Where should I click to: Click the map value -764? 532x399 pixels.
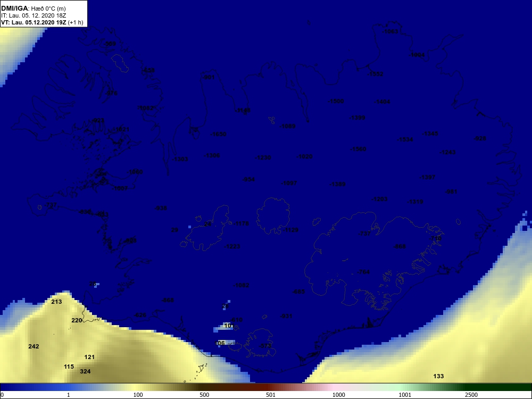[363, 272]
